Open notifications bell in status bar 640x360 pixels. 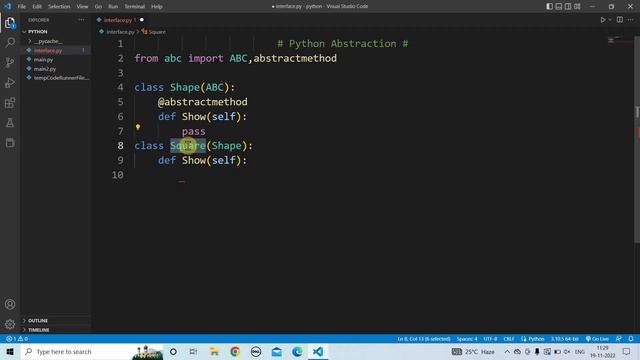tap(631, 339)
